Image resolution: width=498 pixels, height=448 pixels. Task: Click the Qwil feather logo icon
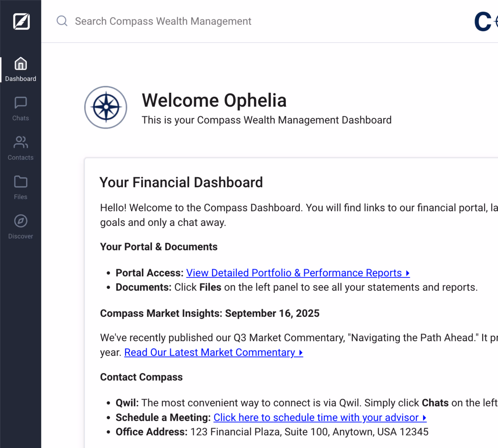21,21
